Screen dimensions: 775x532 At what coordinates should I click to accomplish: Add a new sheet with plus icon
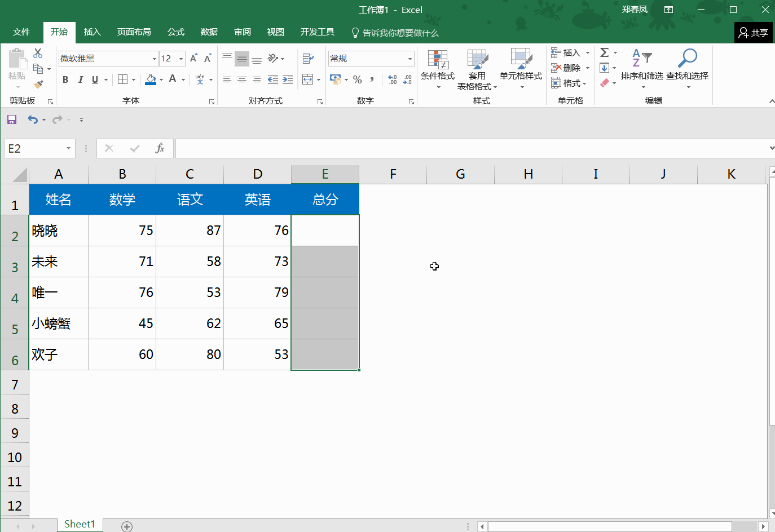click(x=127, y=526)
